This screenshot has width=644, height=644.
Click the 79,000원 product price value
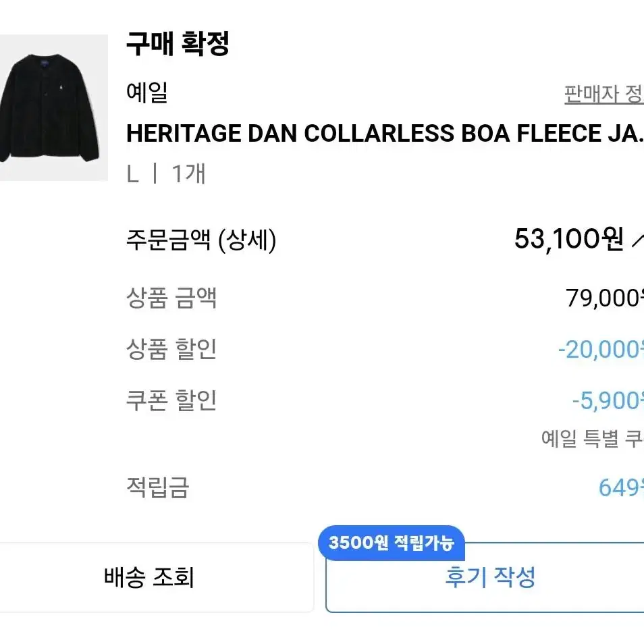coord(605,298)
